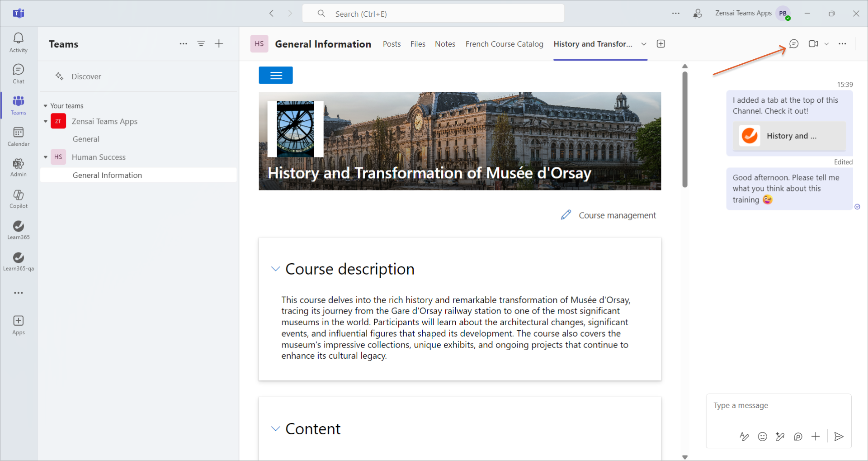Click the Course management link
This screenshot has height=461, width=868.
pos(617,215)
